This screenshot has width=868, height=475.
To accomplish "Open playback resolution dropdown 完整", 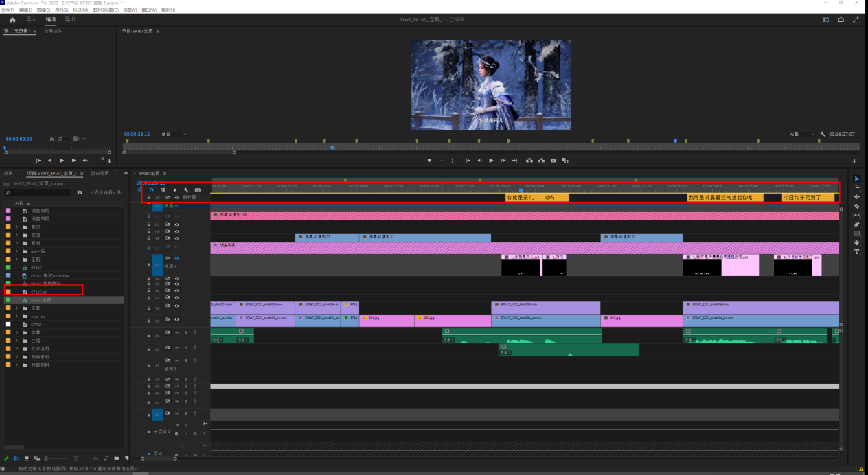I will (x=802, y=135).
